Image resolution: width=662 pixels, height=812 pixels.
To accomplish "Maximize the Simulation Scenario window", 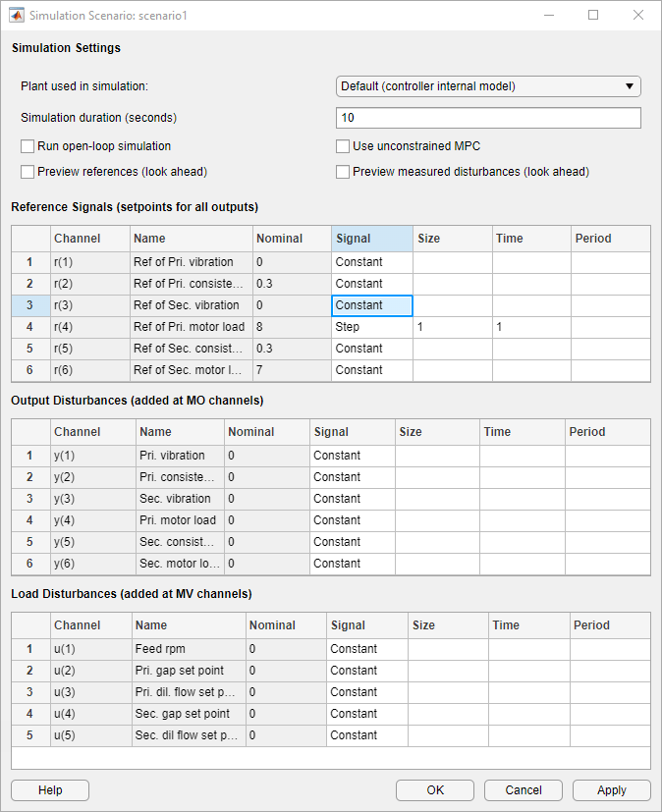I will point(593,16).
